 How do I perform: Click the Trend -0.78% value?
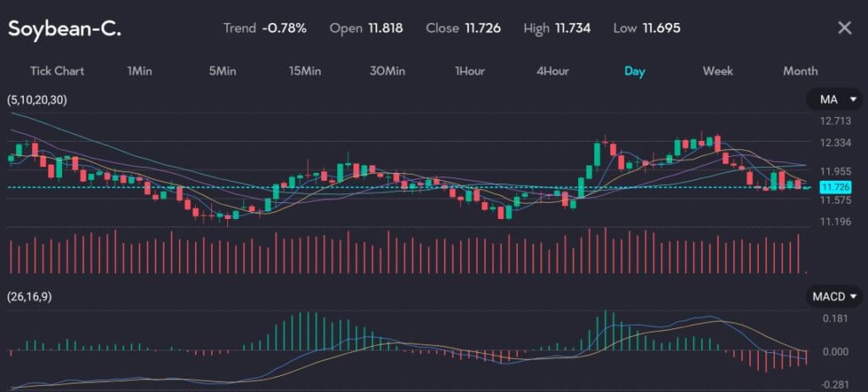click(284, 28)
